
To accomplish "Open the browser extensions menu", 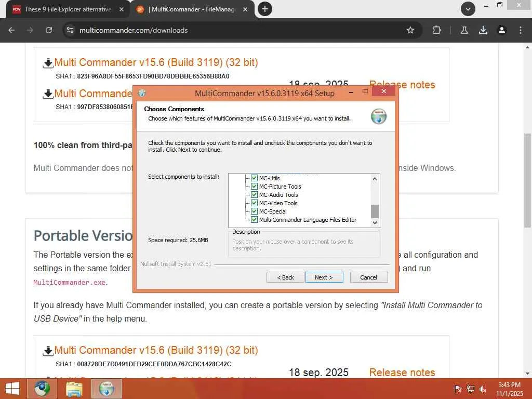I will click(436, 30).
